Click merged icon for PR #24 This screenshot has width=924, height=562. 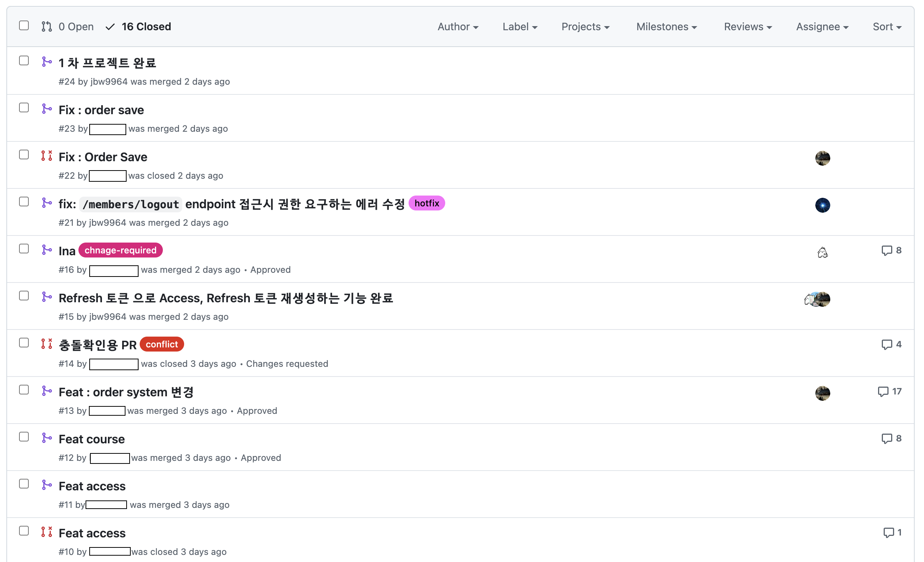[47, 62]
